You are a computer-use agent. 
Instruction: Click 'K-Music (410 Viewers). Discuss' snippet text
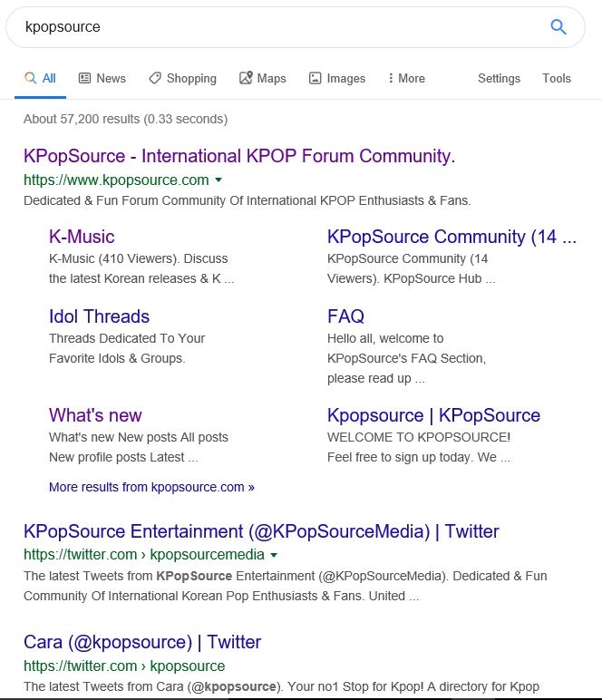[x=139, y=258]
